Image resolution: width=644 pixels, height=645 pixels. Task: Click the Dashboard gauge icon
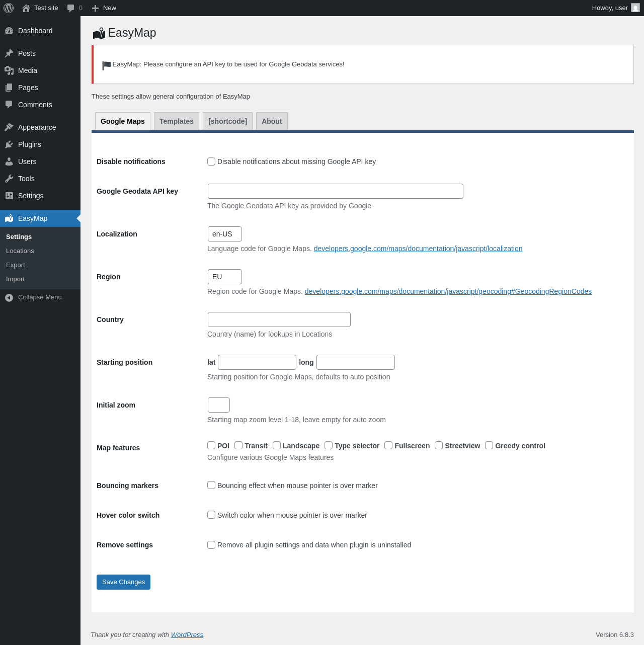click(x=9, y=31)
